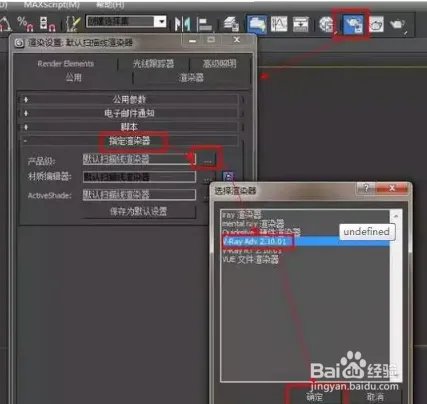Click the renderer list scroll-up arrow
Viewport: 427px width, 404px height.
[x=396, y=216]
